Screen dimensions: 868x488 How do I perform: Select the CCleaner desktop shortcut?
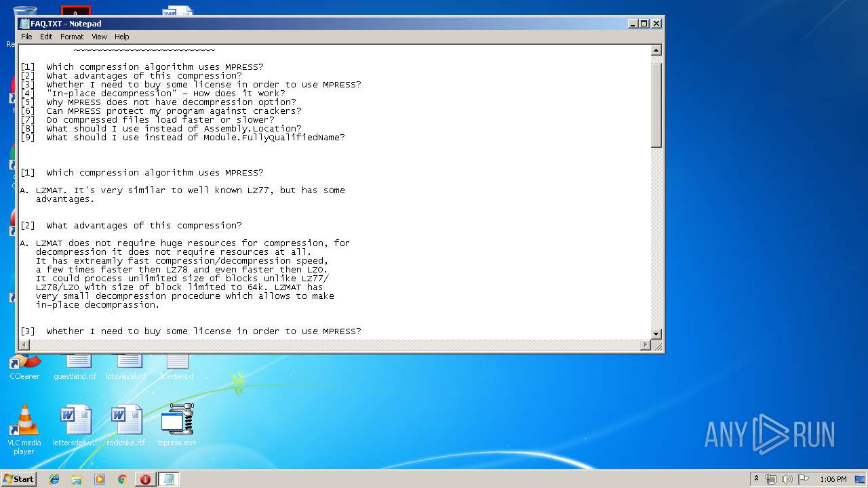(24, 367)
